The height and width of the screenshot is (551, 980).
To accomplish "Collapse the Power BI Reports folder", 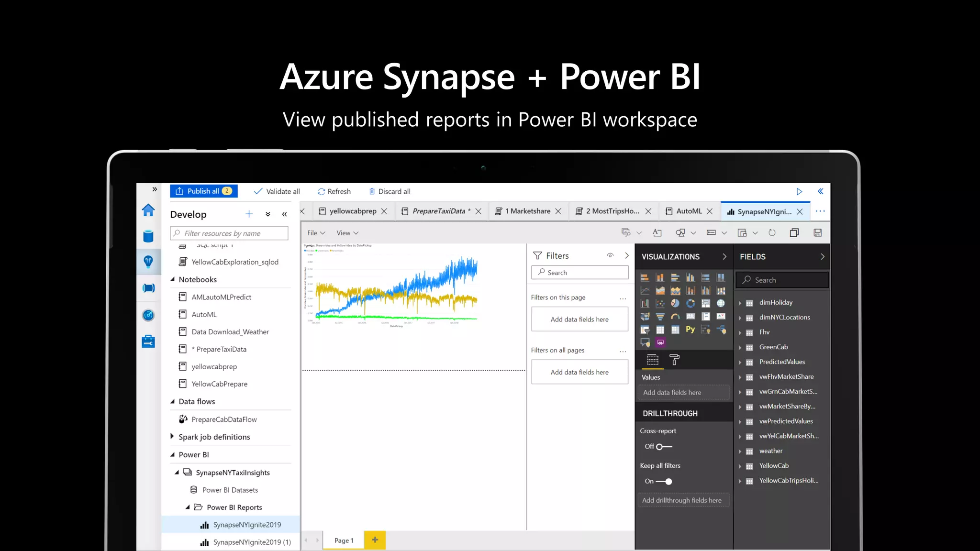I will (188, 507).
